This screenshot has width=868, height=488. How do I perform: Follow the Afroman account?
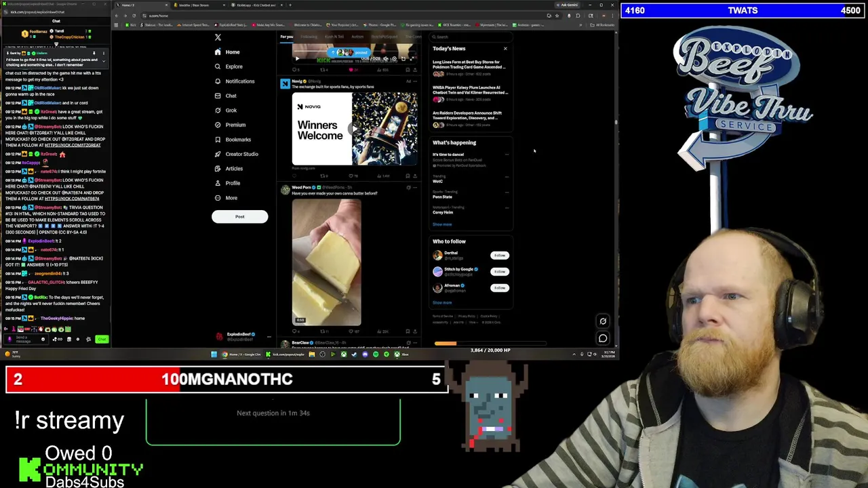tap(500, 288)
